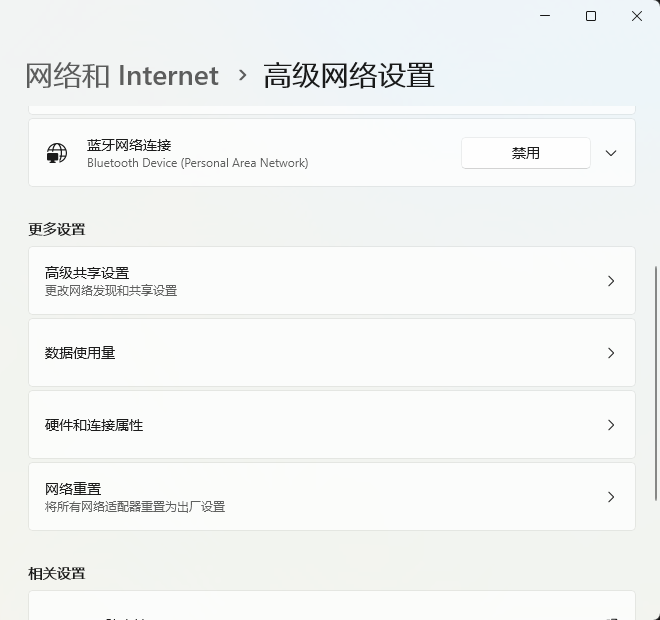
Task: Click chevron arrow on 高级共享设置 row
Action: [612, 281]
